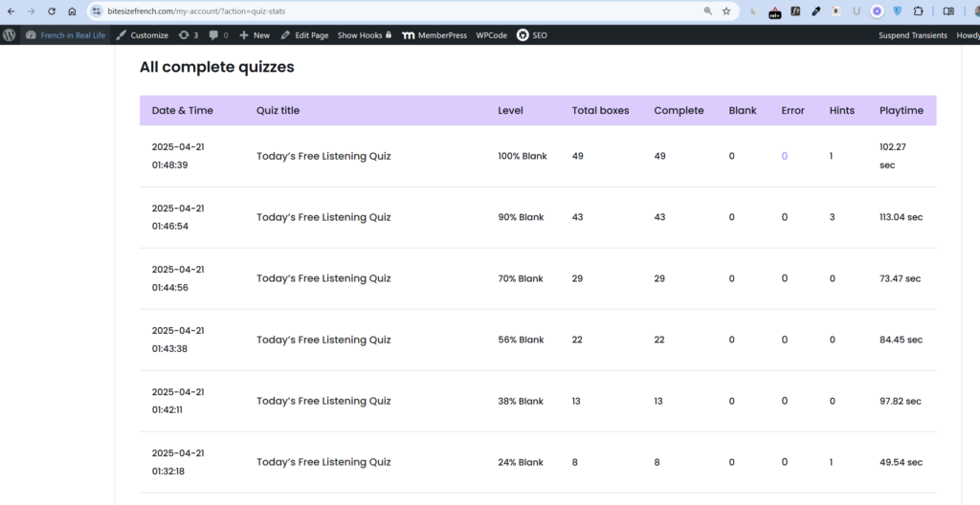This screenshot has height=505, width=980.
Task: Open the font identifier 'f?' extension
Action: [795, 11]
